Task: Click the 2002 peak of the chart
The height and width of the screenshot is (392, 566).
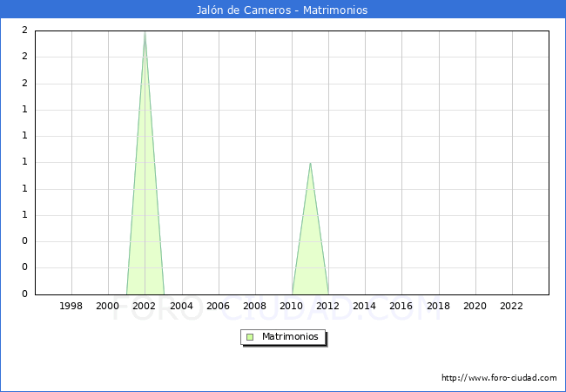Action: pyautogui.click(x=145, y=32)
